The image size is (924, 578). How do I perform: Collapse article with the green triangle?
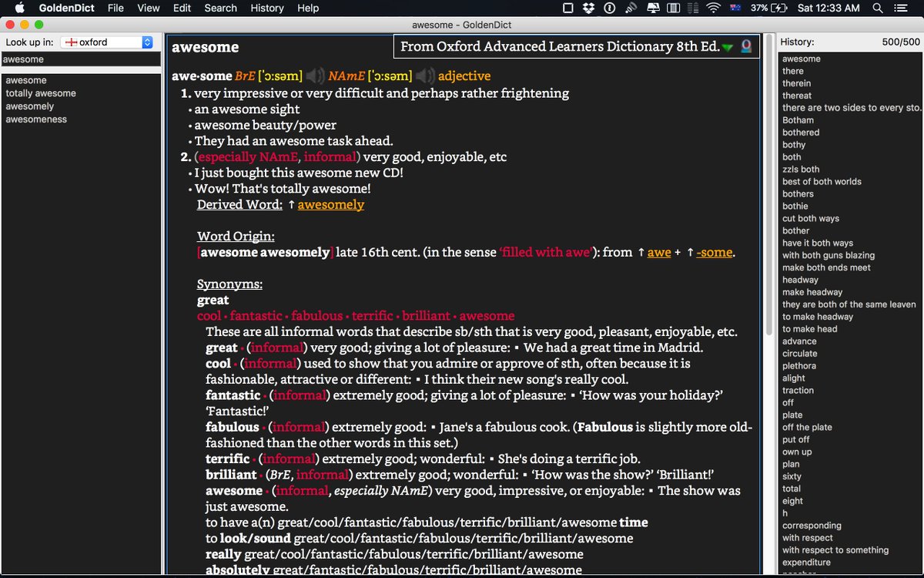click(x=728, y=48)
